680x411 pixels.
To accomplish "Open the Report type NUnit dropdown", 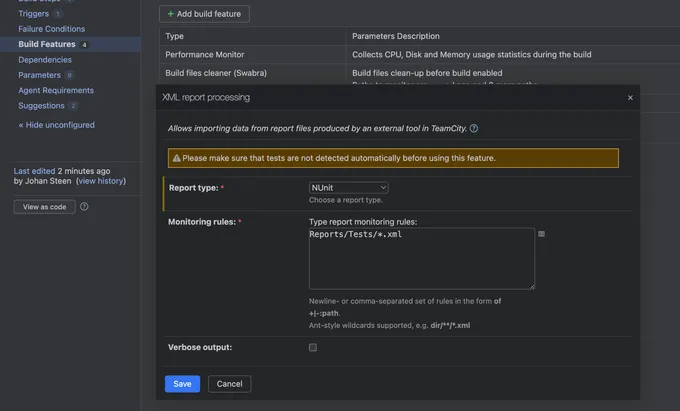I will click(348, 187).
